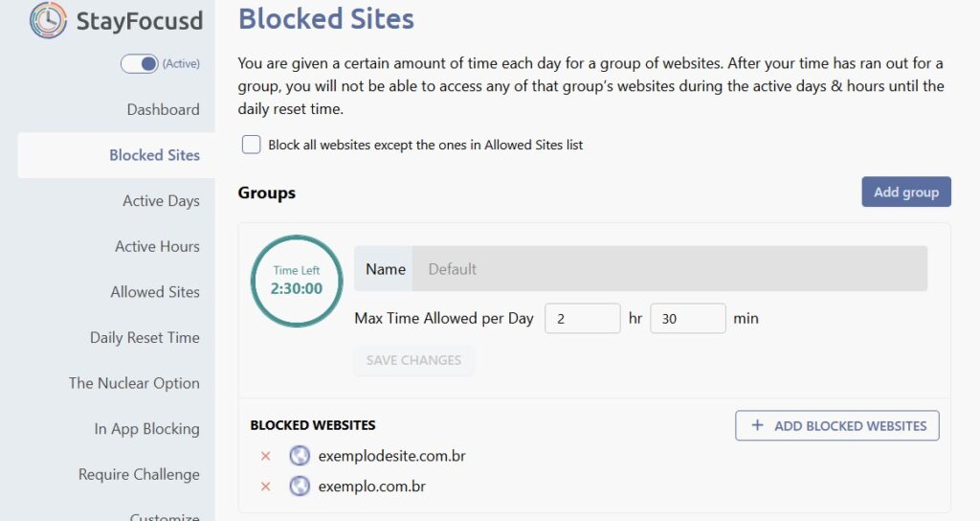Click the StayFocusd clock logo icon

pos(48,20)
